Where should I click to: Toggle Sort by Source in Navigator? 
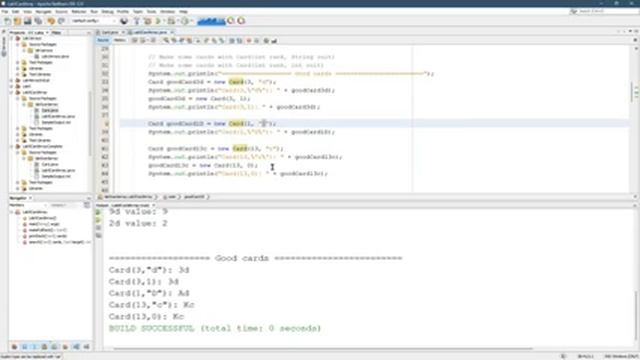tap(87, 347)
